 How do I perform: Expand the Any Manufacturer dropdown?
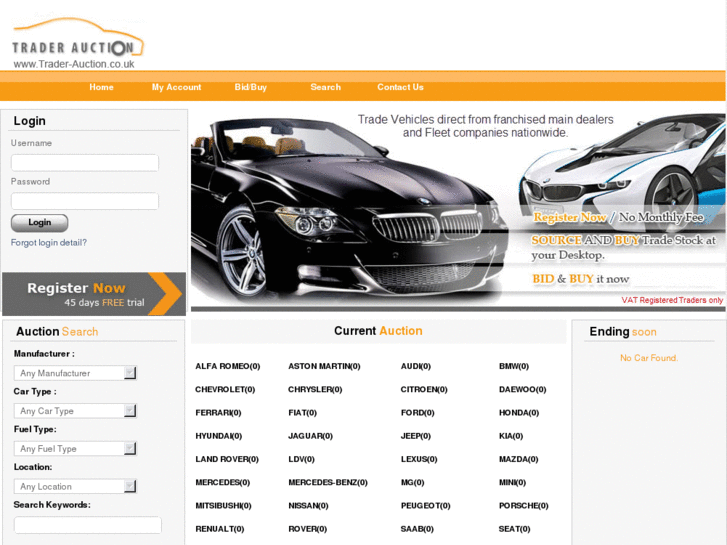tap(75, 373)
